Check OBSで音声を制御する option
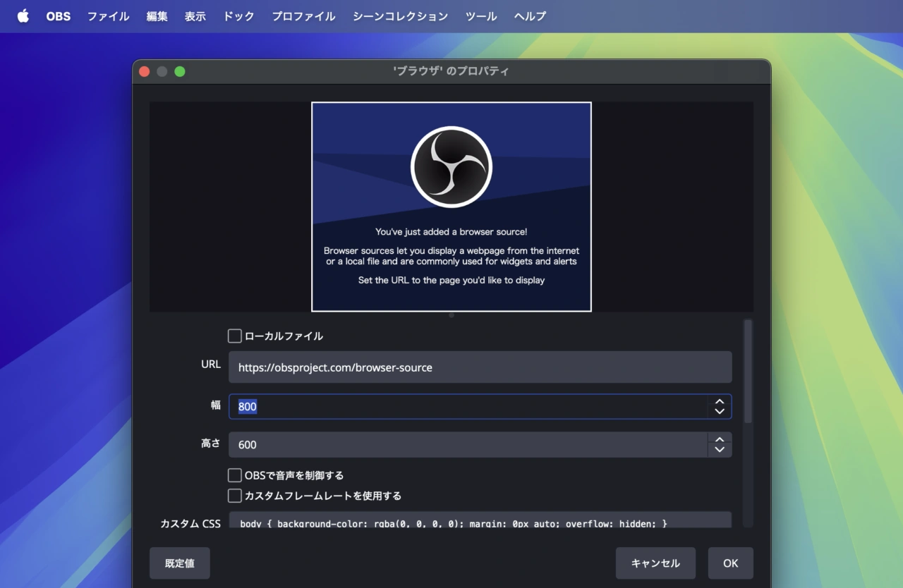Image resolution: width=903 pixels, height=588 pixels. click(x=235, y=475)
